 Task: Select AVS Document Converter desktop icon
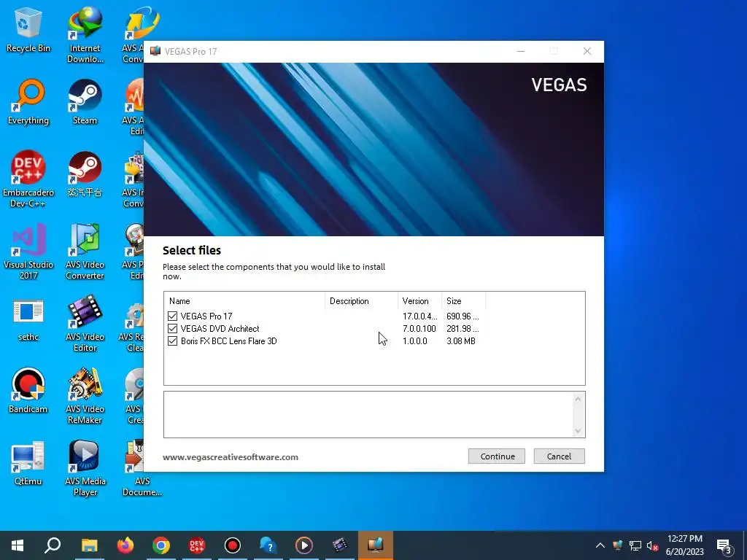tap(142, 469)
